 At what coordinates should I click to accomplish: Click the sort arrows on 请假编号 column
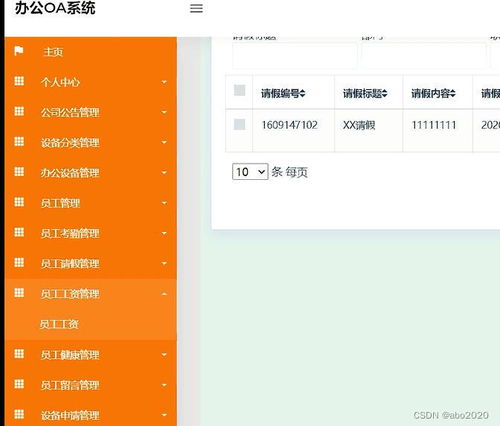pyautogui.click(x=302, y=93)
